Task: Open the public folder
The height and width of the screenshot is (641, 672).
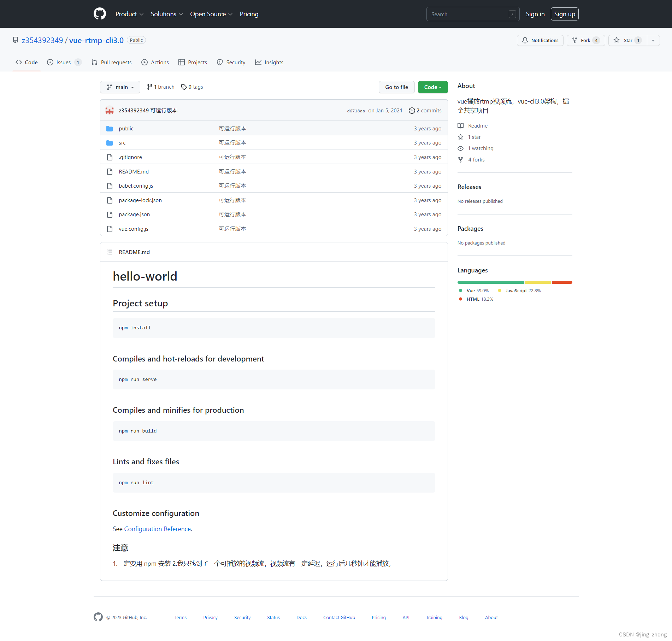Action: point(126,128)
